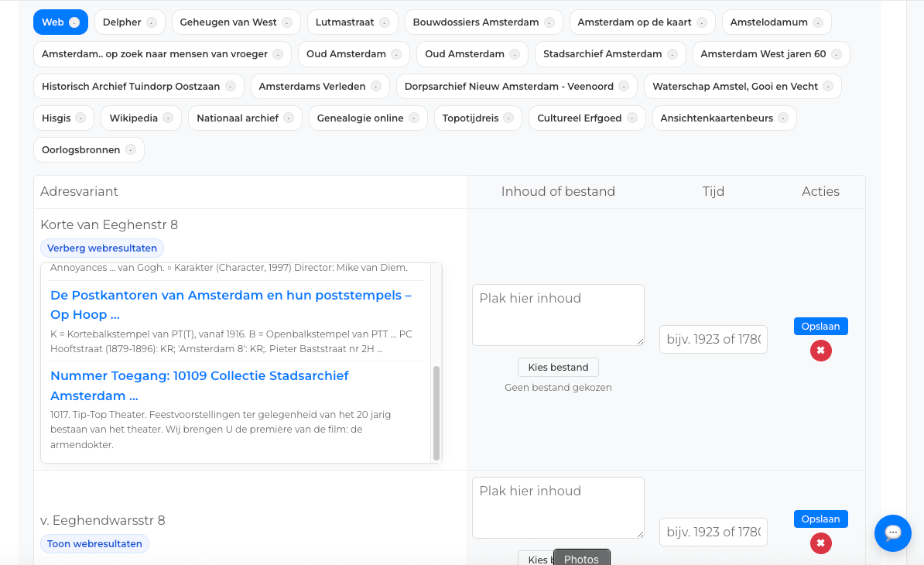Click the badge icon next to Hisgis
The image size is (924, 565).
(81, 118)
